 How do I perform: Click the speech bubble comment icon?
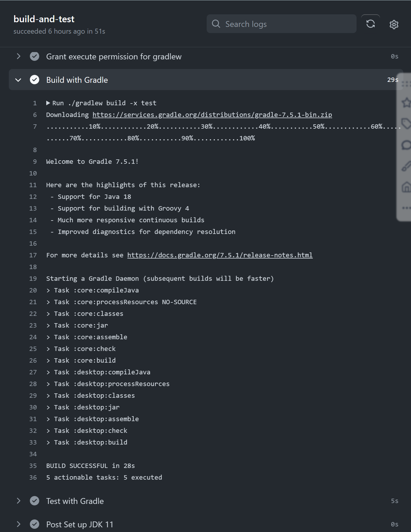tap(406, 145)
